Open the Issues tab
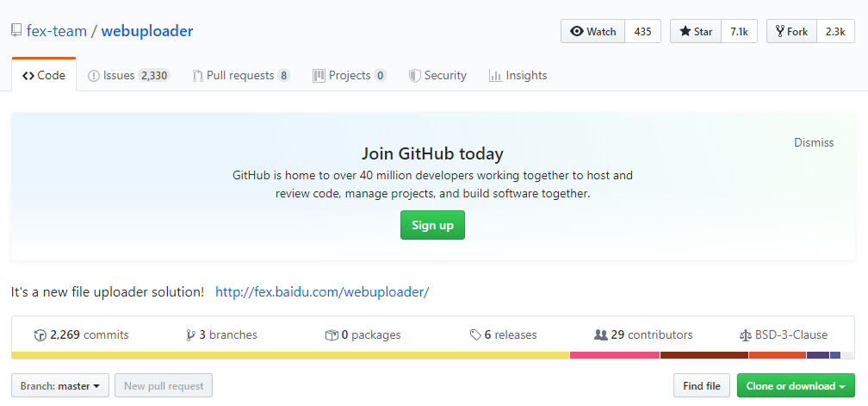 point(128,75)
